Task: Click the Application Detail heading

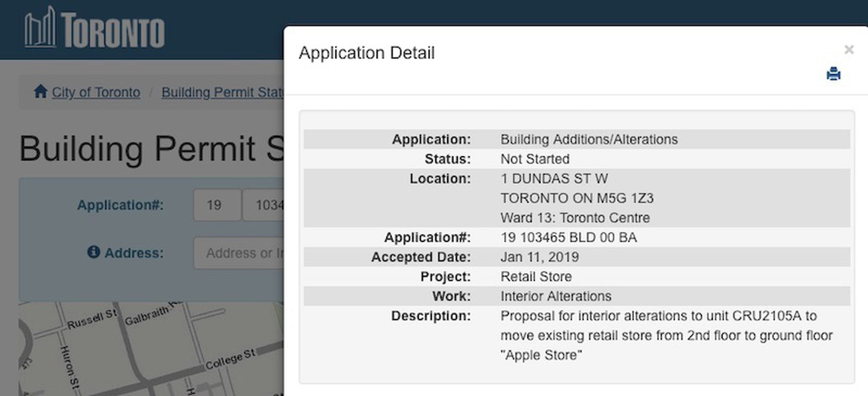Action: 366,53
